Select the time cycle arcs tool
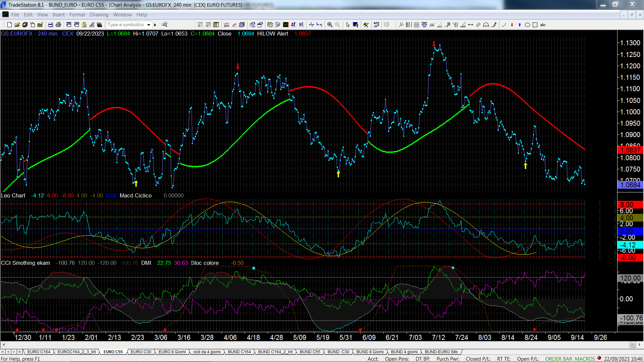 coord(486,24)
